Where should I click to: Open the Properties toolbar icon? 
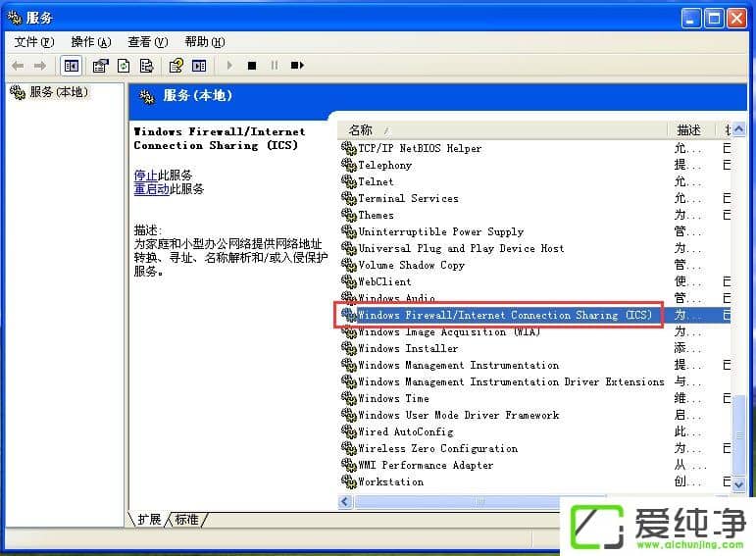point(101,66)
